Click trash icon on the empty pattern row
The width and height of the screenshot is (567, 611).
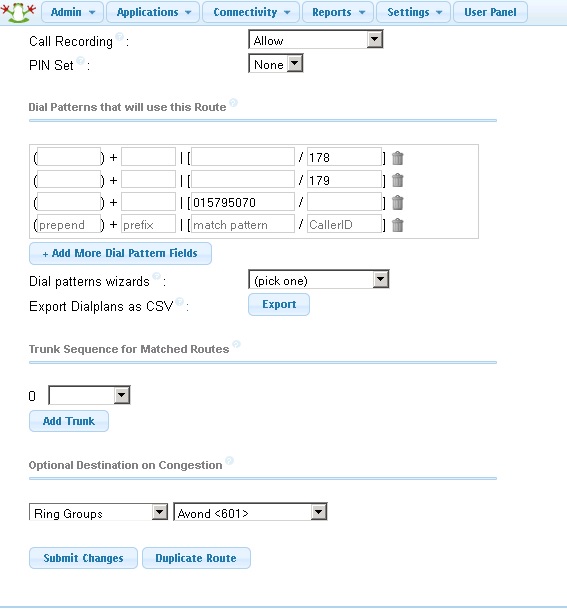pyautogui.click(x=397, y=225)
